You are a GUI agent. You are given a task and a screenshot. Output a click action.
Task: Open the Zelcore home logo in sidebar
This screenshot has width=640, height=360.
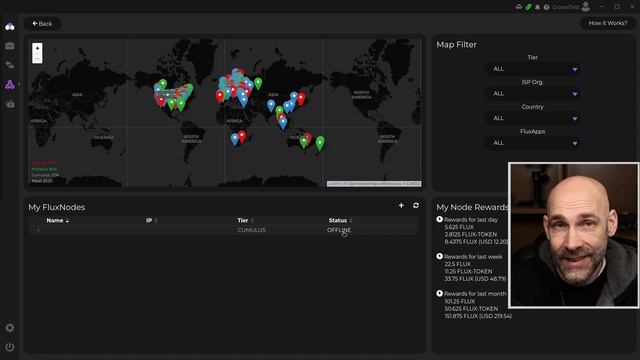click(x=10, y=27)
